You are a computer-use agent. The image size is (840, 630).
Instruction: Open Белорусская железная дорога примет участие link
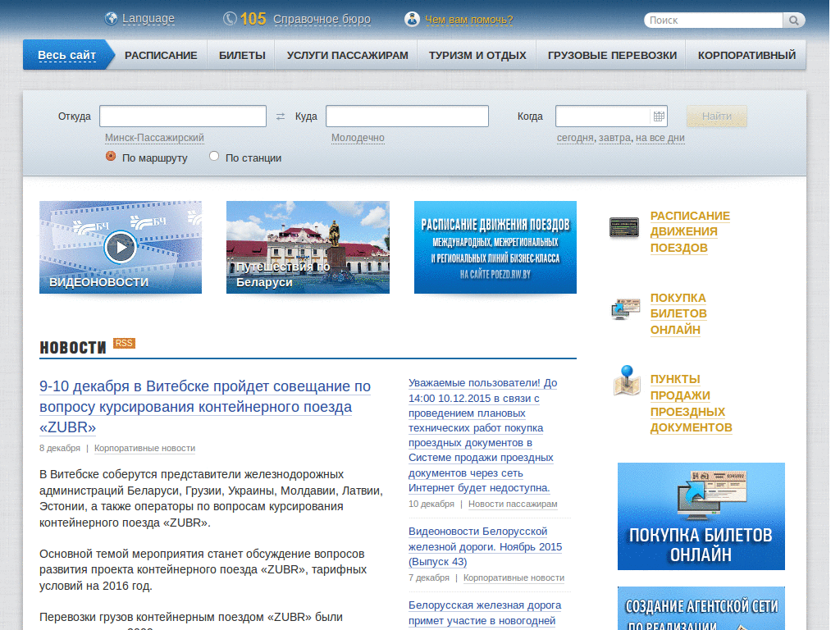485,613
